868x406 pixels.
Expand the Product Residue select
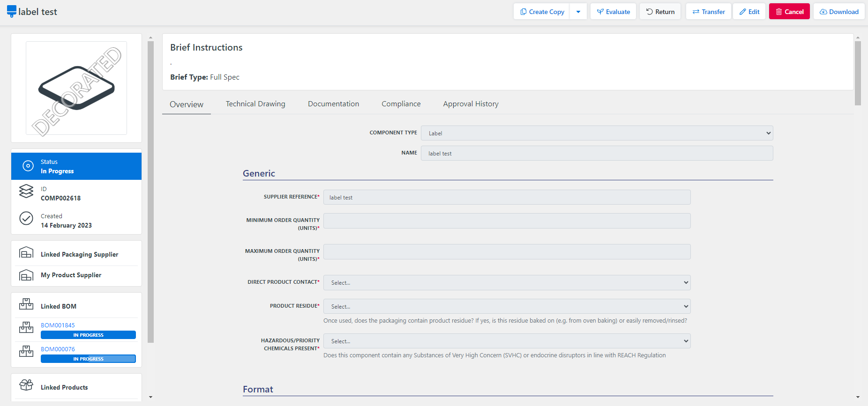click(x=507, y=306)
